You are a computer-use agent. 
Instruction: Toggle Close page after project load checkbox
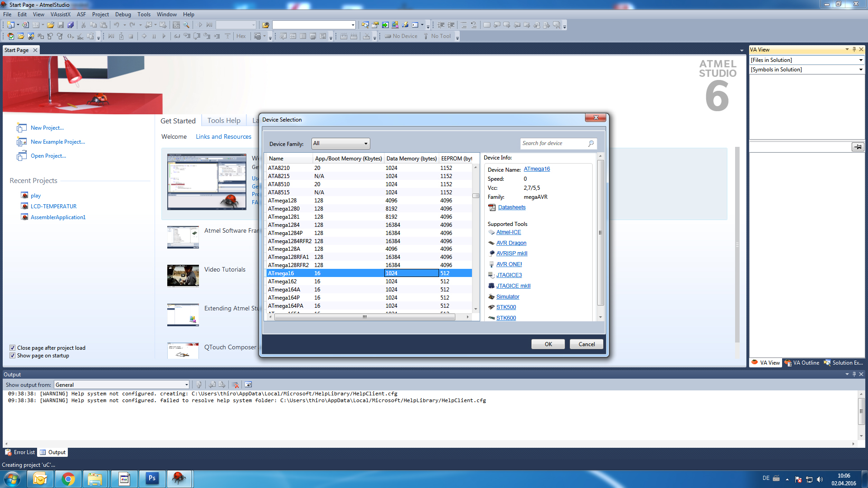click(13, 348)
